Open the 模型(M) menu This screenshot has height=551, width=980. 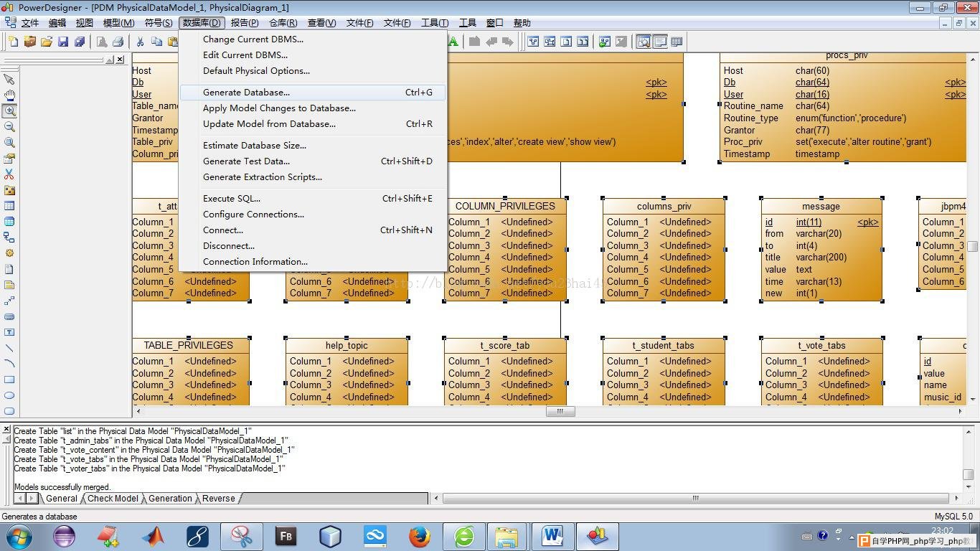(x=118, y=23)
